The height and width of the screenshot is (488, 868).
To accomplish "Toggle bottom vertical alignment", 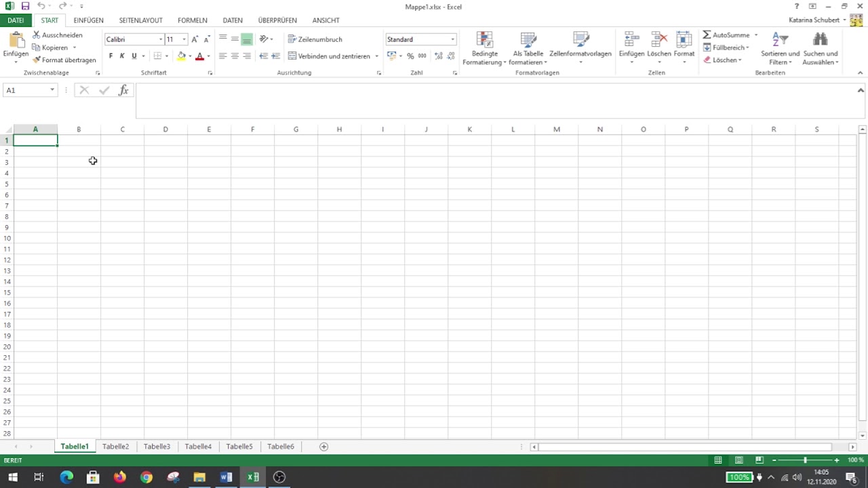I will [247, 39].
